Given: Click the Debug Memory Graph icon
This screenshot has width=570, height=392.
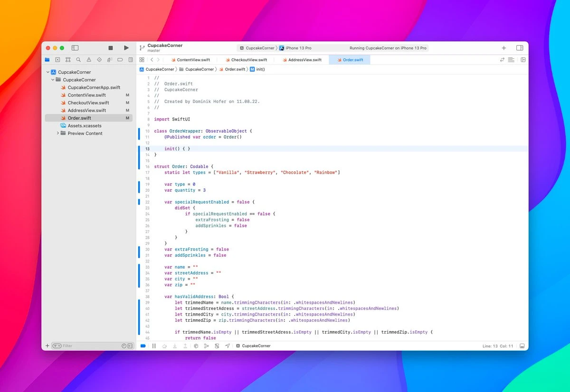Looking at the screenshot, I should (206, 346).
